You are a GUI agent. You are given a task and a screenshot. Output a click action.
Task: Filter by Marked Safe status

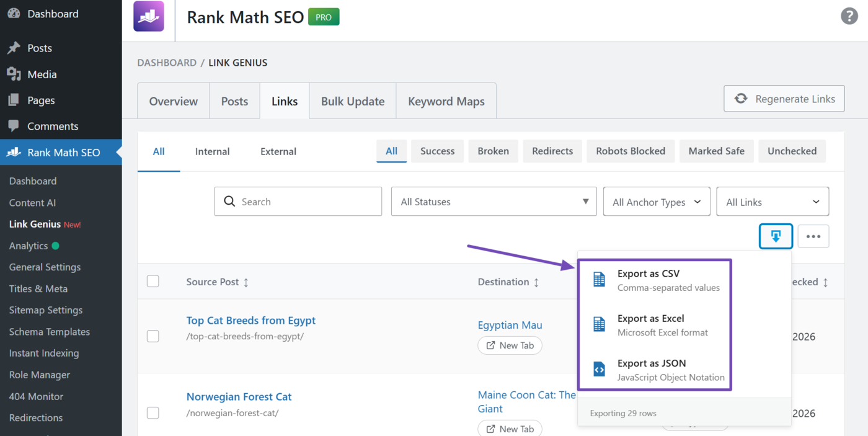pos(717,151)
